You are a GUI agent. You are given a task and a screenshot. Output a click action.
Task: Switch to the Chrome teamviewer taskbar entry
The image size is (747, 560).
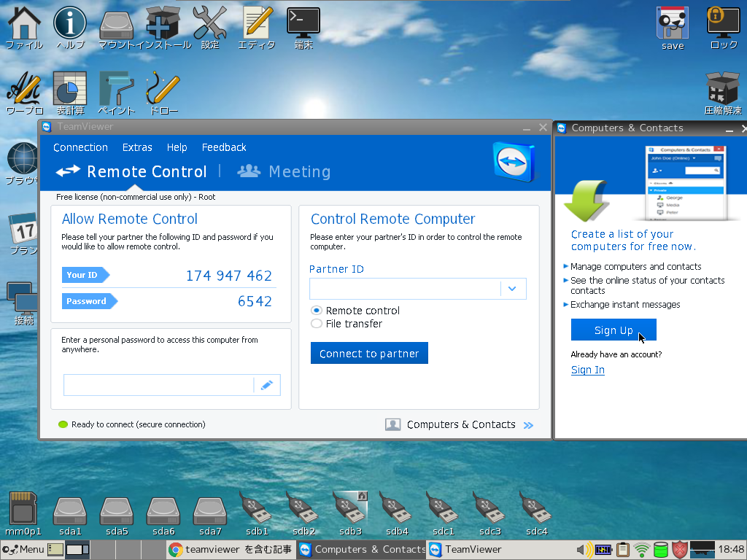point(230,550)
